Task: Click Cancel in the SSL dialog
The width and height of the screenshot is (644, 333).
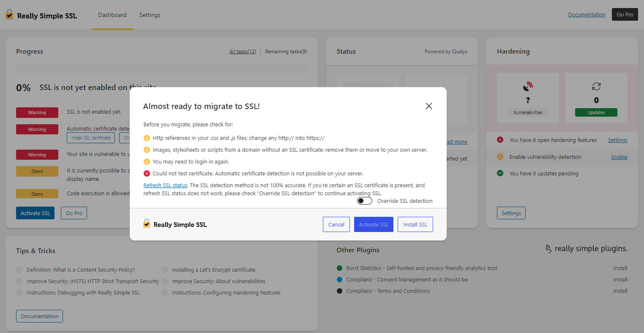Action: [336, 224]
